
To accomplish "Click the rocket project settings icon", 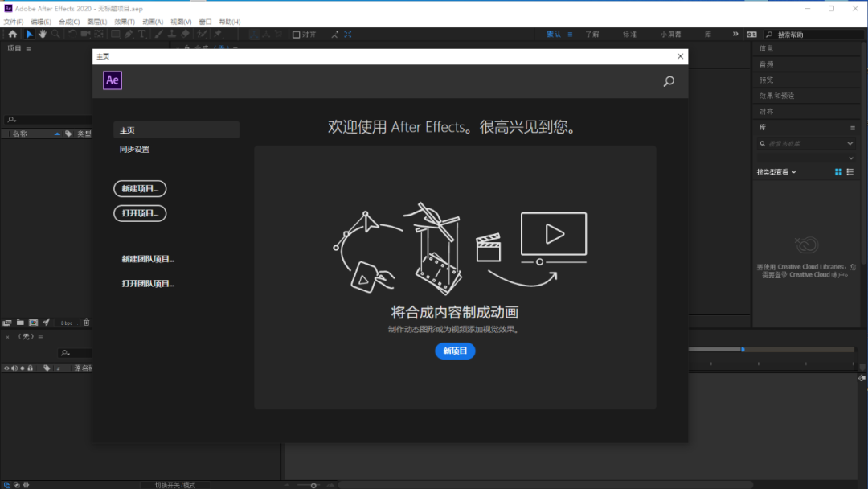I will pos(47,323).
